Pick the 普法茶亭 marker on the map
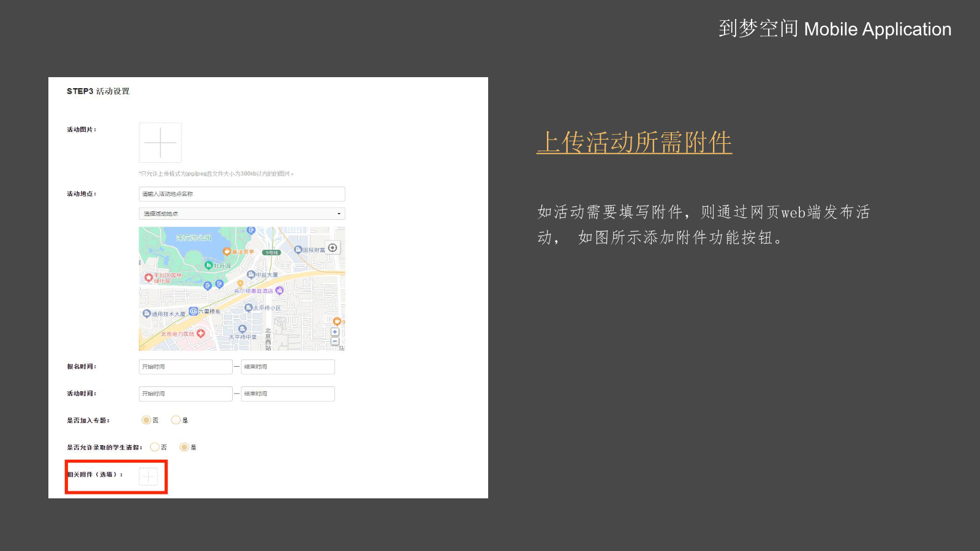The height and width of the screenshot is (551, 980). [x=227, y=252]
